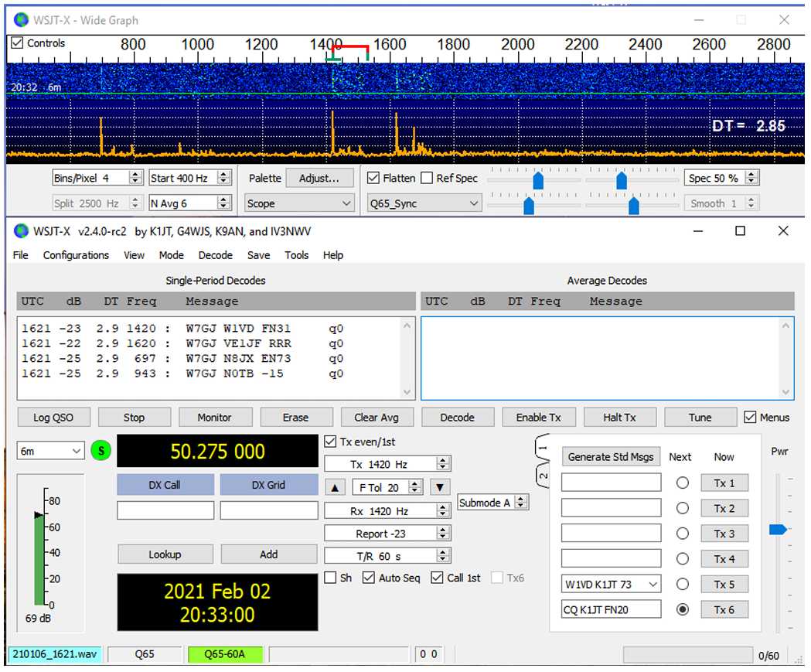Enable the Flatten checkbox
811x672 pixels.
(x=373, y=178)
